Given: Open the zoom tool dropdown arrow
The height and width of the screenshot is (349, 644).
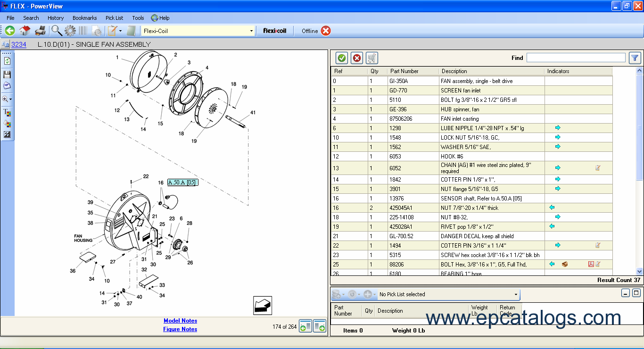Looking at the screenshot, I should [x=11, y=100].
